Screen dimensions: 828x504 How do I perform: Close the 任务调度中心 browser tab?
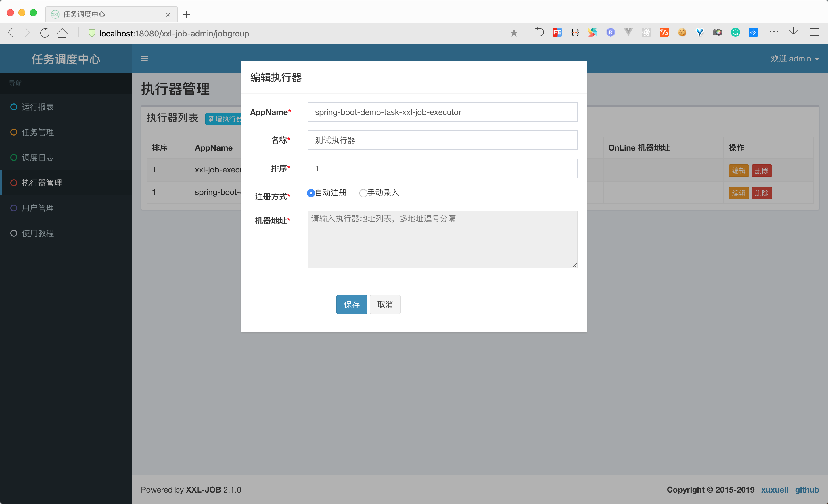168,14
